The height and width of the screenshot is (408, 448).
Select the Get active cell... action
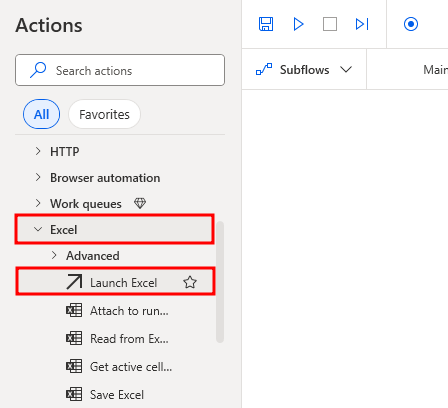tap(115, 367)
